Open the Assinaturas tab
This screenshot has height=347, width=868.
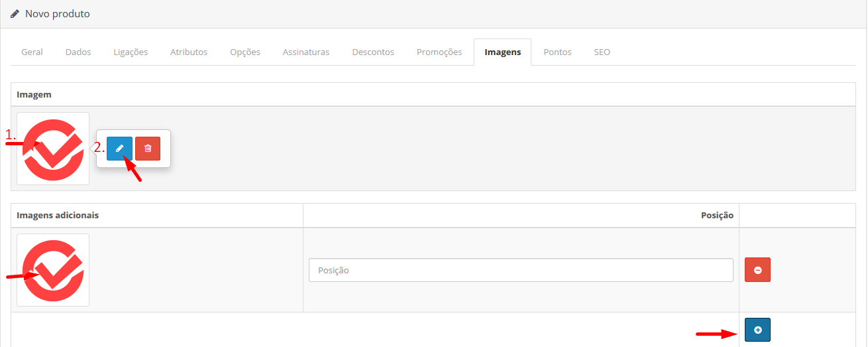point(306,52)
